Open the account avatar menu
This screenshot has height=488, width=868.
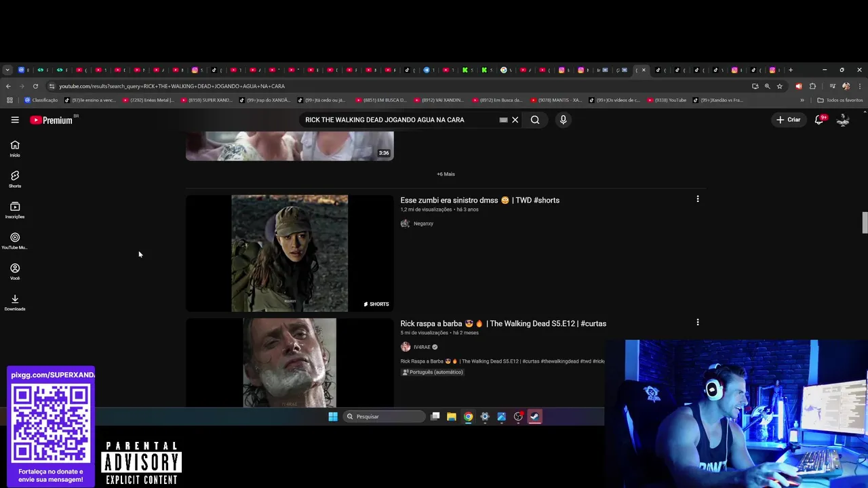coord(843,120)
